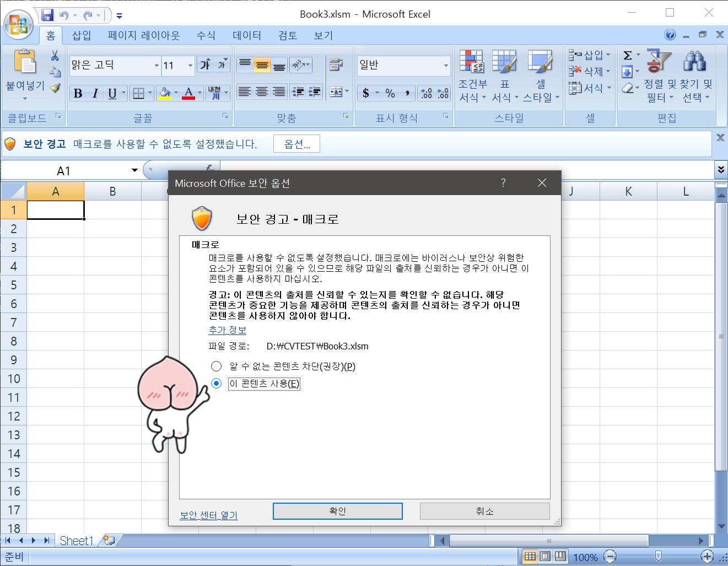Toggle Italic formatting

click(95, 93)
